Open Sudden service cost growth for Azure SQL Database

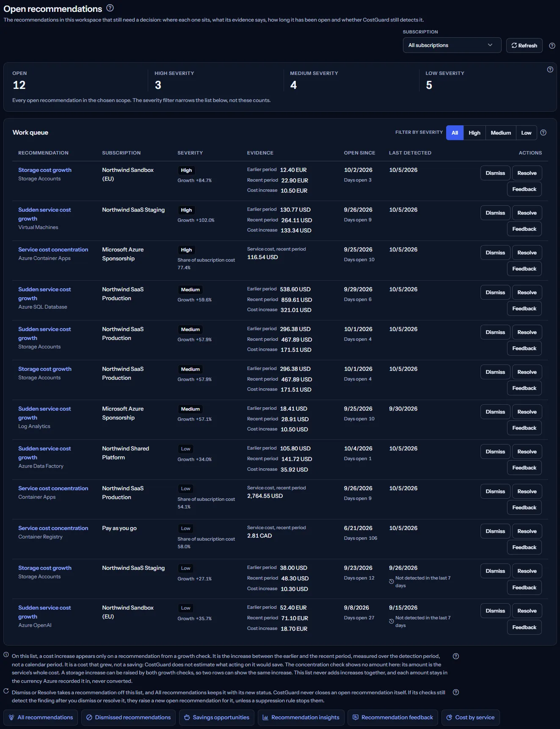(x=44, y=294)
